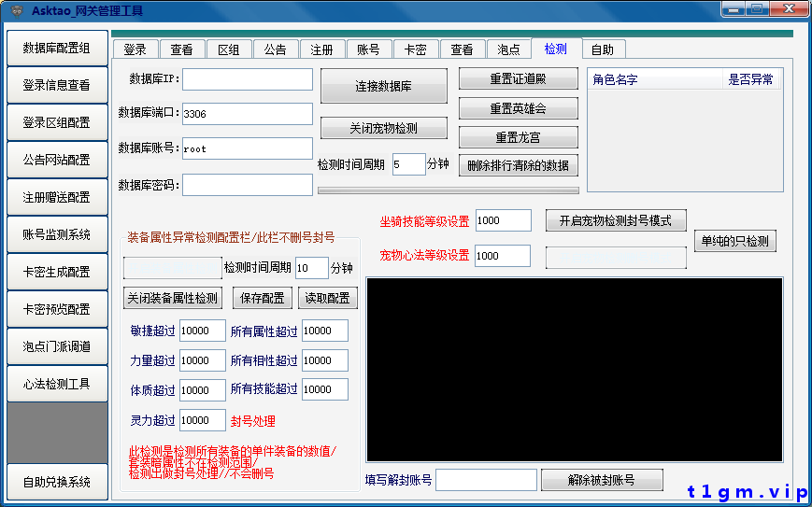
Task: Click the 敏捷超过 threshold field
Action: click(203, 331)
